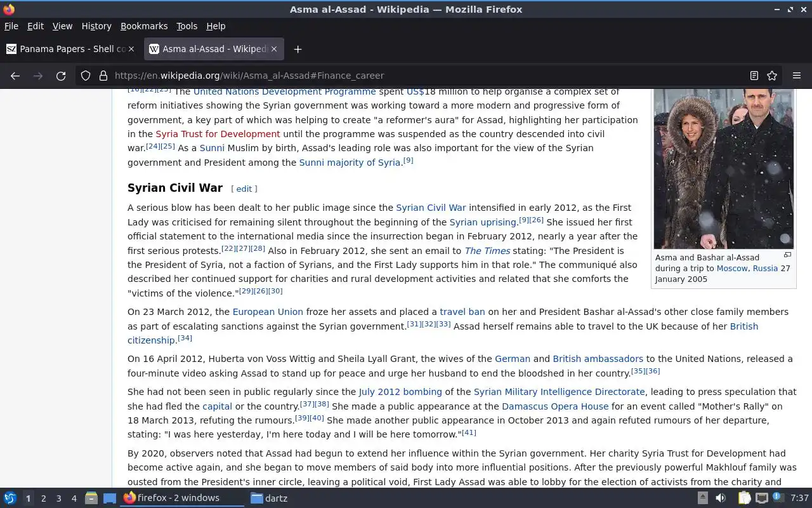Follow the capital link
Image resolution: width=812 pixels, height=508 pixels.
(218, 406)
